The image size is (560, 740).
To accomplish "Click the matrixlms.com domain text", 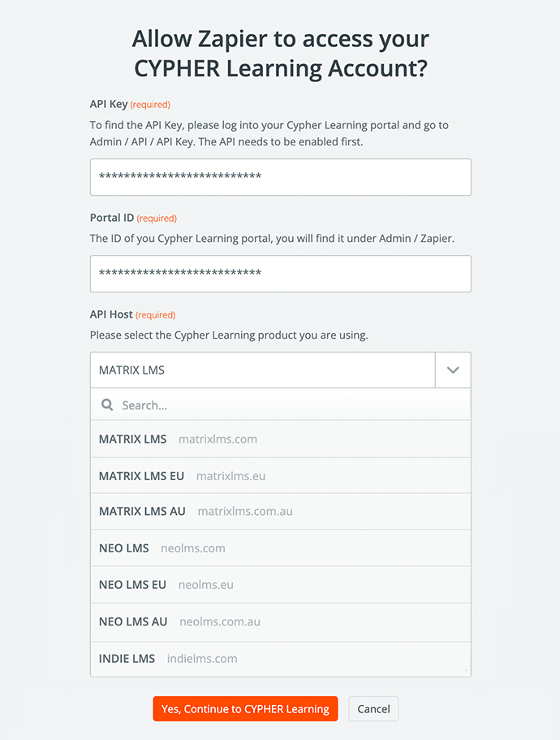I will tap(217, 439).
